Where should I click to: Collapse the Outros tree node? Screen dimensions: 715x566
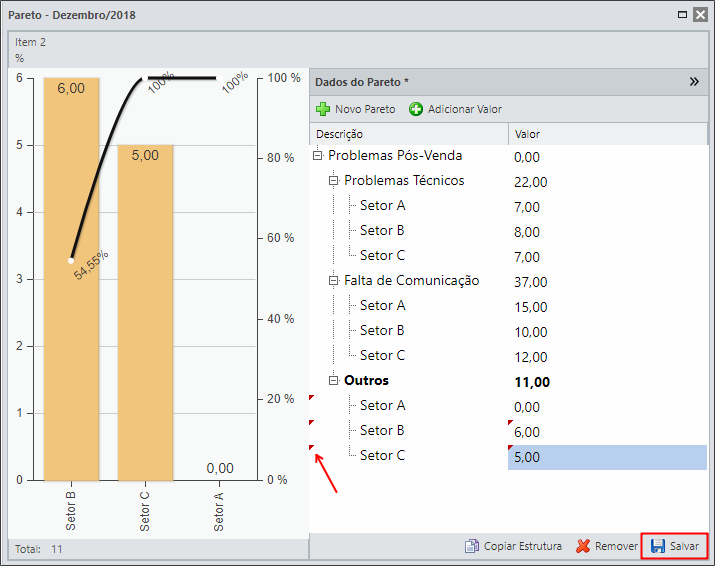(334, 380)
